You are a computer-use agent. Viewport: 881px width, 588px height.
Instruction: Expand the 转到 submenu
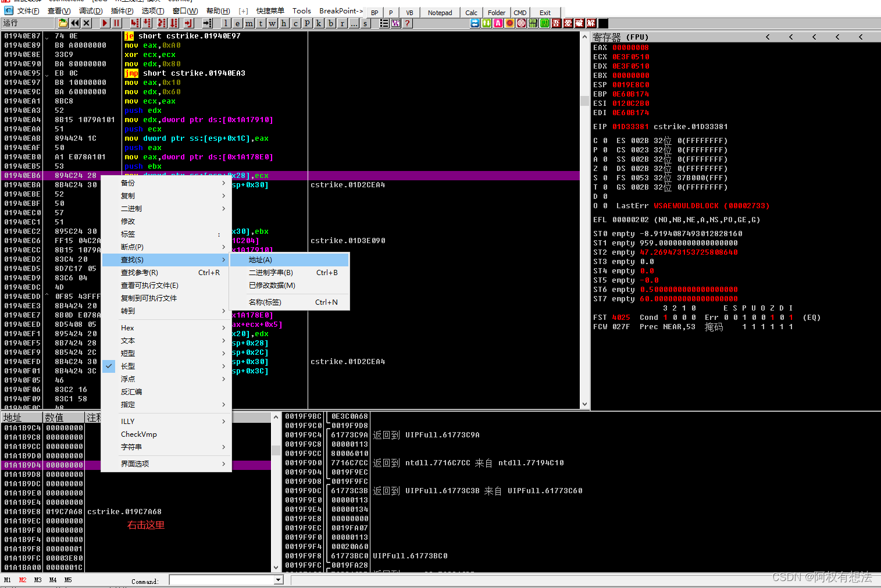tap(166, 311)
